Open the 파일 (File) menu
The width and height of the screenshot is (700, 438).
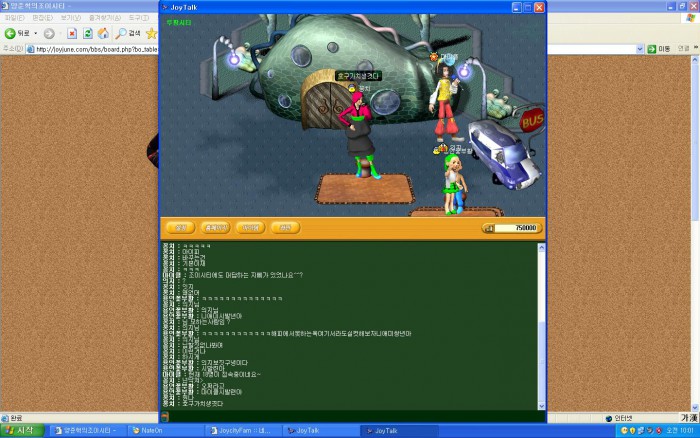pos(15,18)
